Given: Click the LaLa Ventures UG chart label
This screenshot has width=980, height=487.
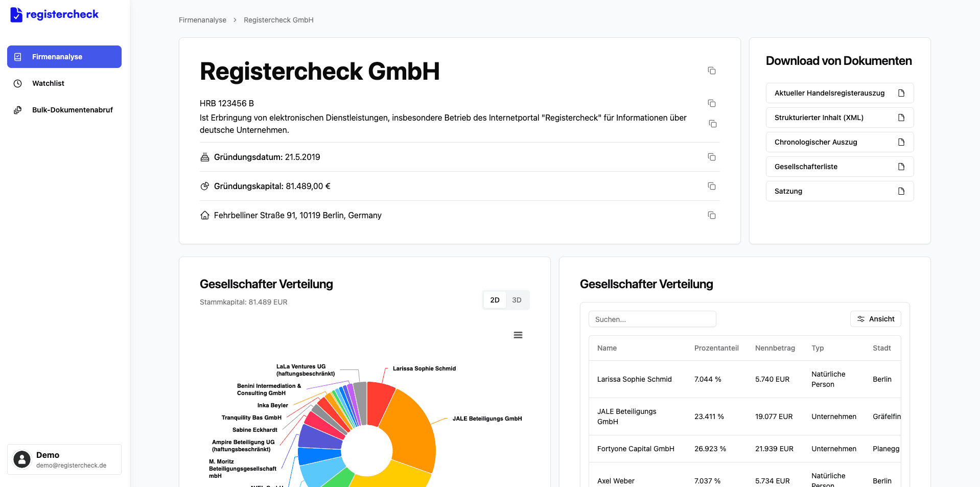Looking at the screenshot, I should (x=306, y=370).
